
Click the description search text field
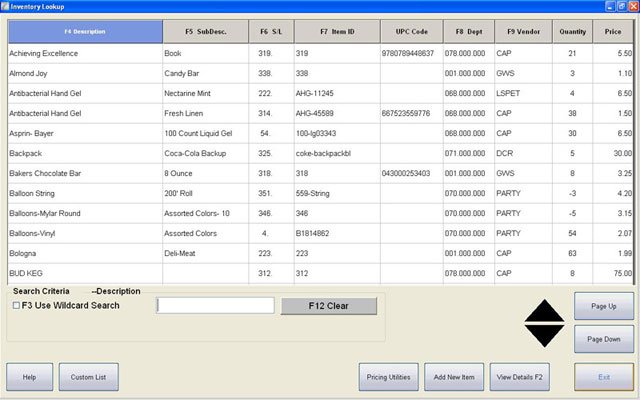click(x=215, y=305)
